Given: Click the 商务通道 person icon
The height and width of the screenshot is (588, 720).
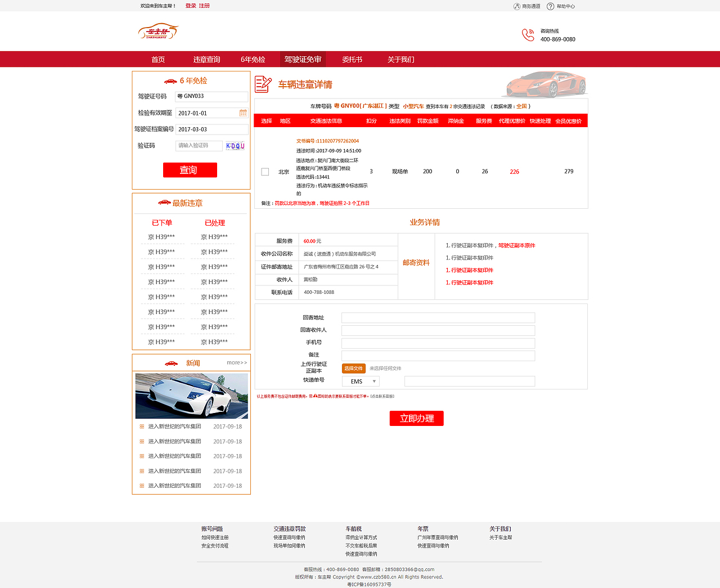Looking at the screenshot, I should [x=517, y=6].
